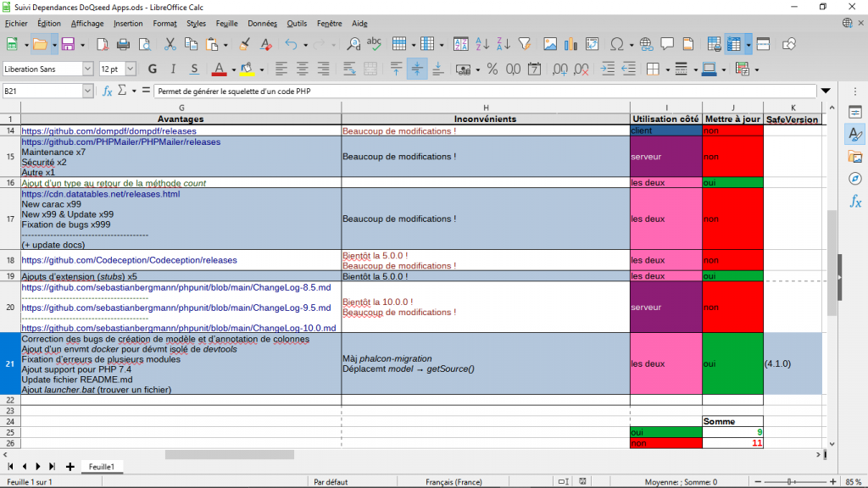Click the Copy icon
Image resolution: width=868 pixels, height=488 pixels.
point(191,44)
